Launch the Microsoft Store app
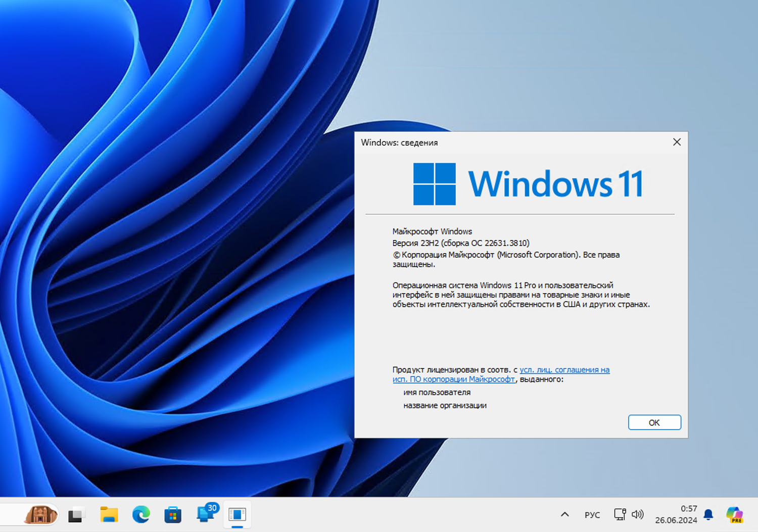 click(172, 514)
